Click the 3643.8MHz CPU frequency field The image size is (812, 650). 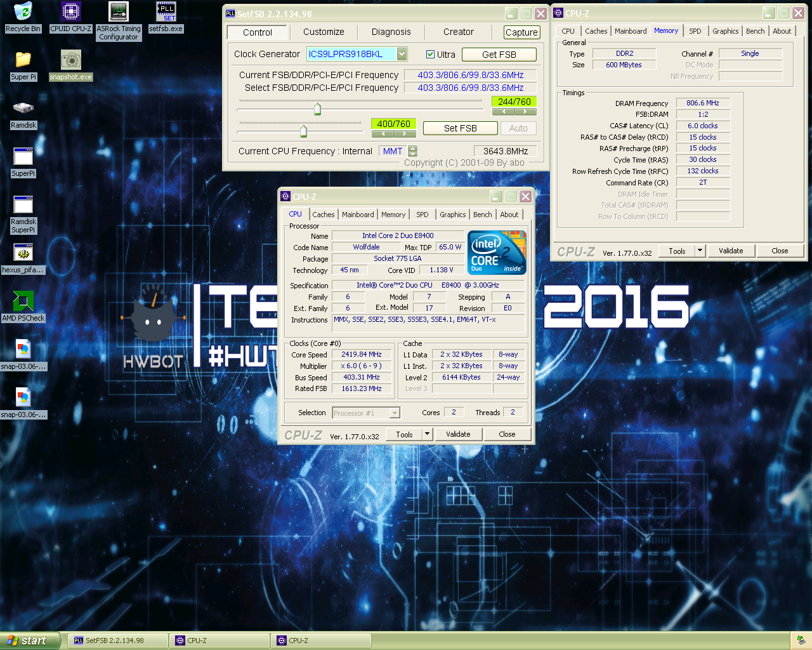point(506,151)
